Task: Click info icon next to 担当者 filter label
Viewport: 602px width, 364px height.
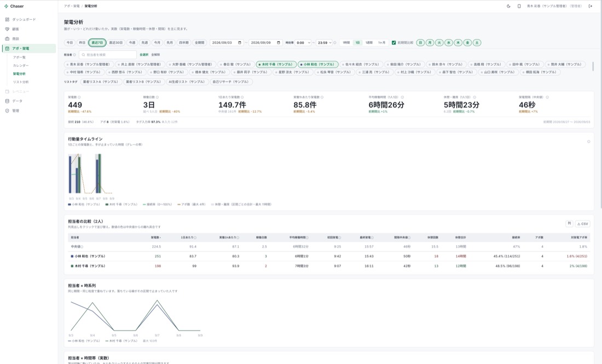Action: point(74,55)
